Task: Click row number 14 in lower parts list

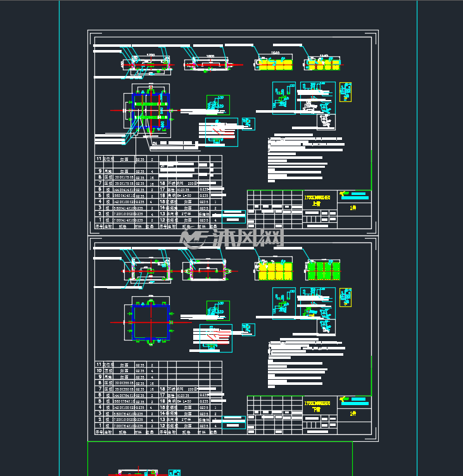Action: pos(163,413)
